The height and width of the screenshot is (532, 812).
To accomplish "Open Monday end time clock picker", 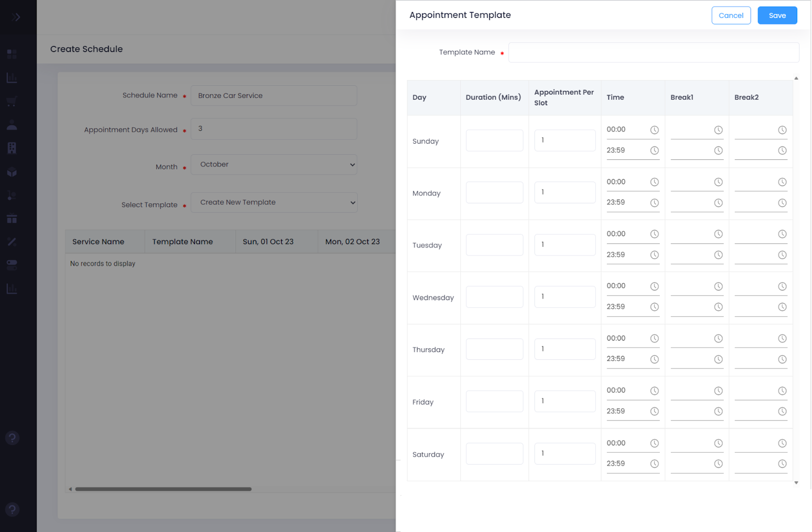I will 654,203.
